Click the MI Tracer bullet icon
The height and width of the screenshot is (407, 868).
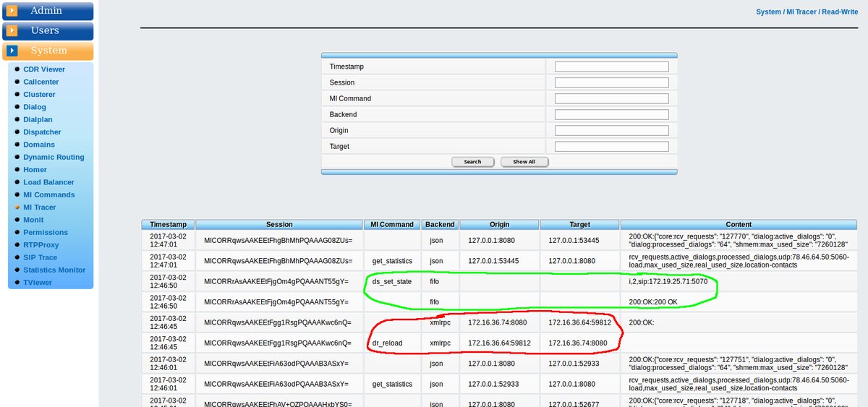coord(17,207)
